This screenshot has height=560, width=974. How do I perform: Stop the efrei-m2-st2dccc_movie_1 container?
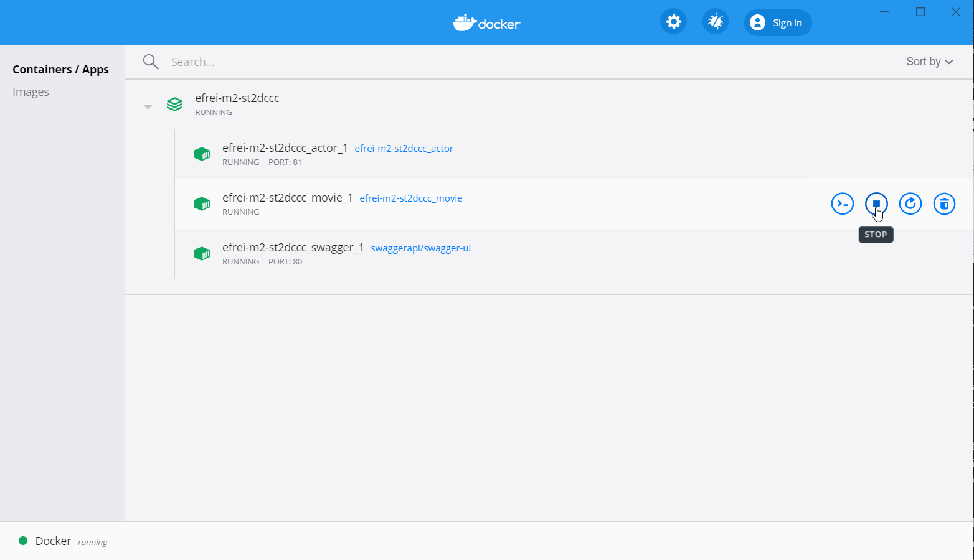(x=876, y=203)
